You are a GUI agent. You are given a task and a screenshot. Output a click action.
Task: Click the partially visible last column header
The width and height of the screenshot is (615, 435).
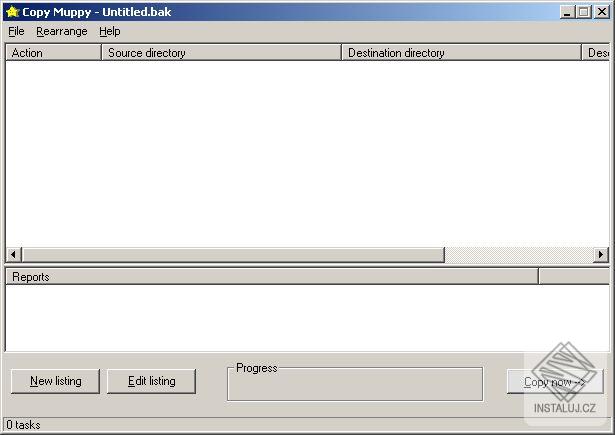[x=595, y=53]
